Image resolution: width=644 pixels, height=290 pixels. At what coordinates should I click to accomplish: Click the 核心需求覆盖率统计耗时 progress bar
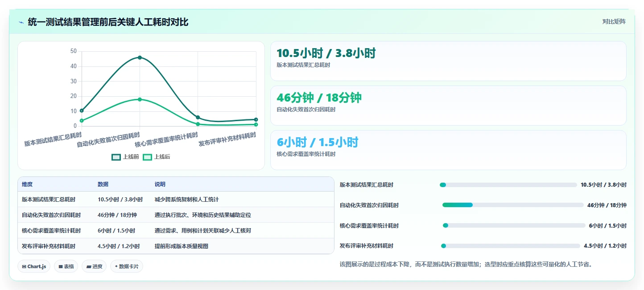(514, 225)
